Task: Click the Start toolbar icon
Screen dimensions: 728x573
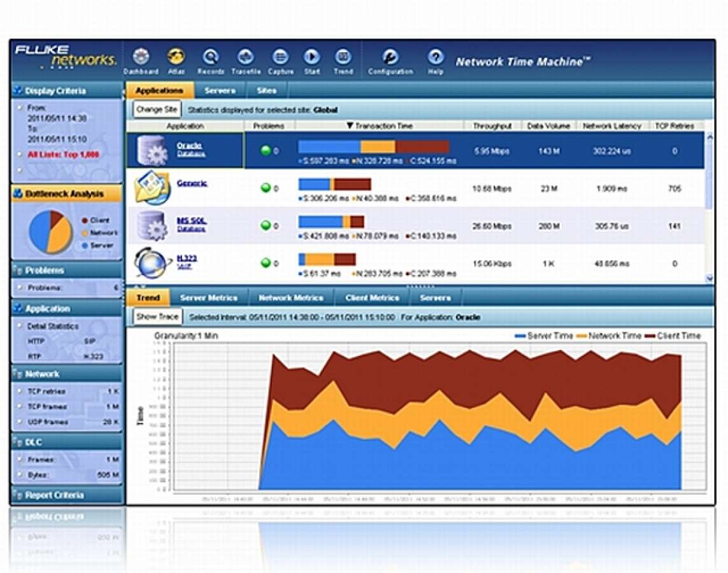Action: (311, 57)
